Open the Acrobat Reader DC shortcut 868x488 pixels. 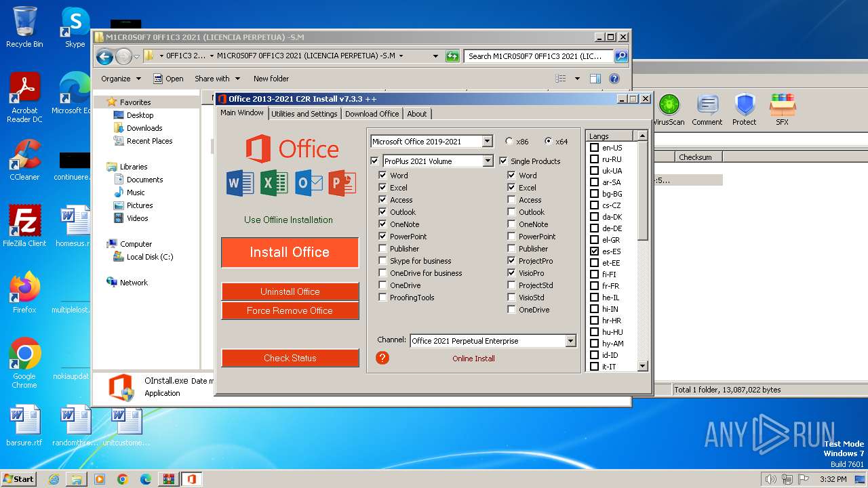click(24, 98)
